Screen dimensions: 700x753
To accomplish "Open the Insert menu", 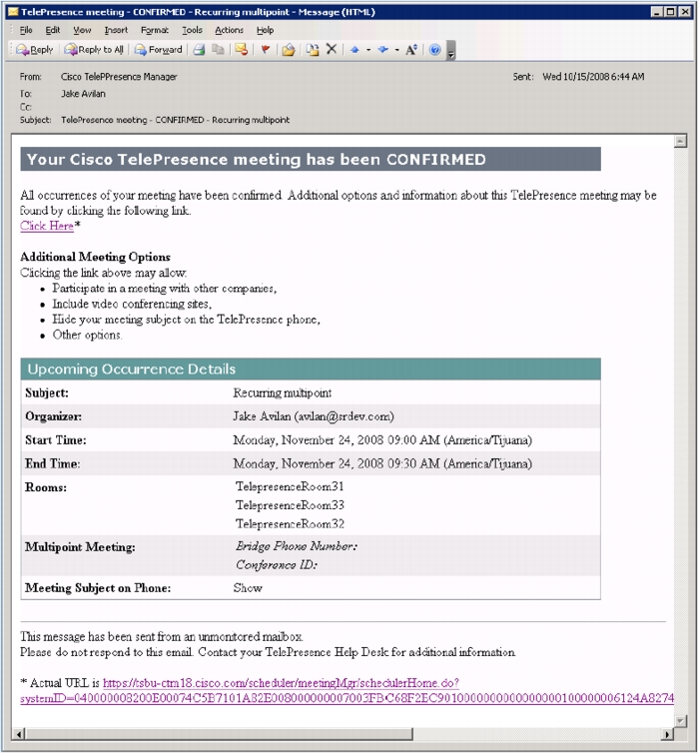I will coord(116,30).
